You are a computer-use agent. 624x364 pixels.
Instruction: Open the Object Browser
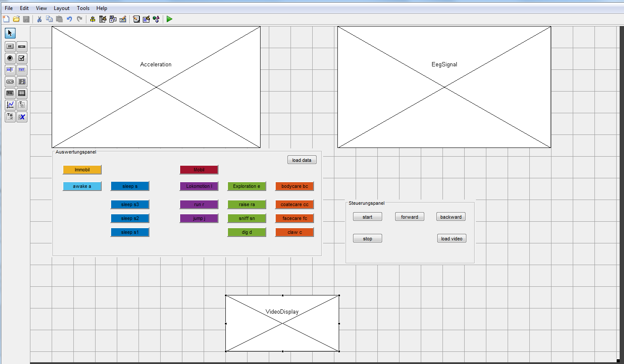point(156,19)
